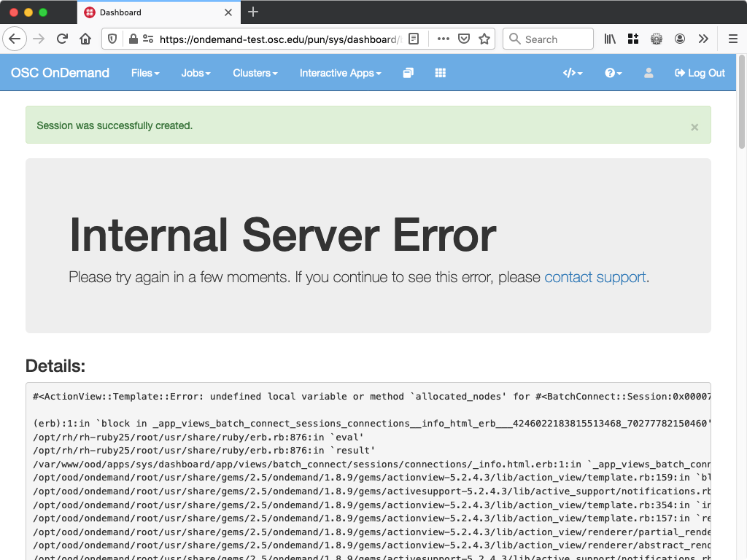747x560 pixels.
Task: Click the partial_renderer trace line
Action: [371, 532]
